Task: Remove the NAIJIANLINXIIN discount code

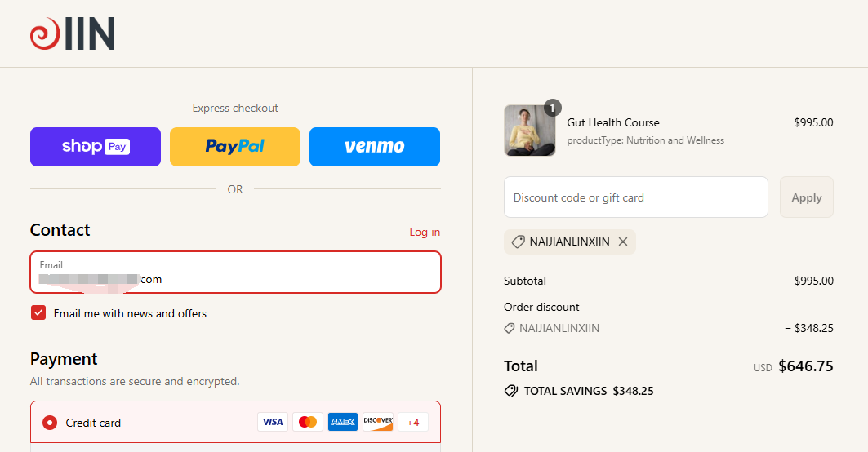Action: tap(623, 242)
